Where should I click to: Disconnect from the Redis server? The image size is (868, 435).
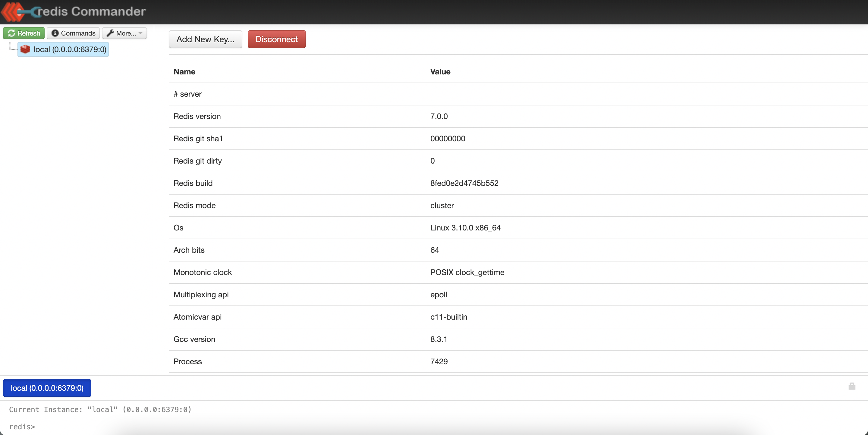276,39
